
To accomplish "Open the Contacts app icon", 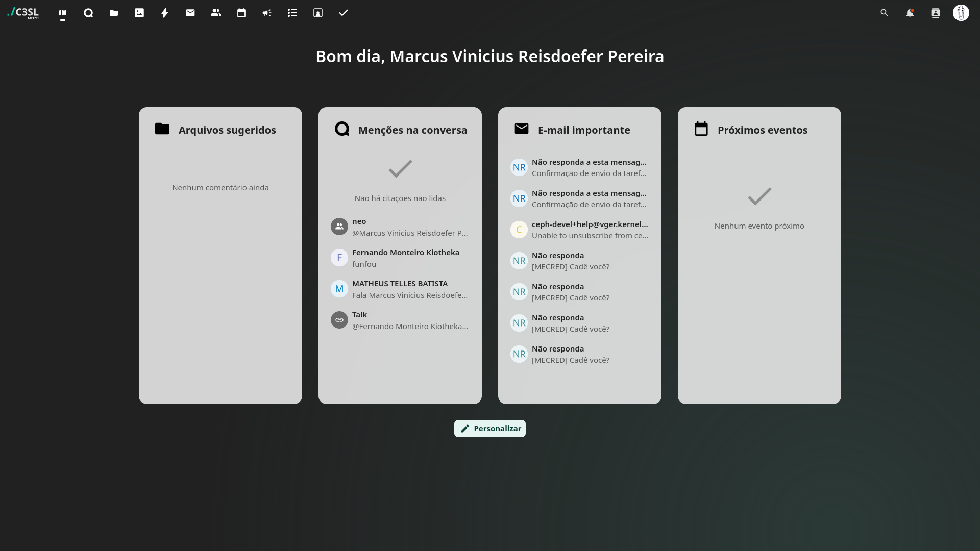I will [216, 13].
